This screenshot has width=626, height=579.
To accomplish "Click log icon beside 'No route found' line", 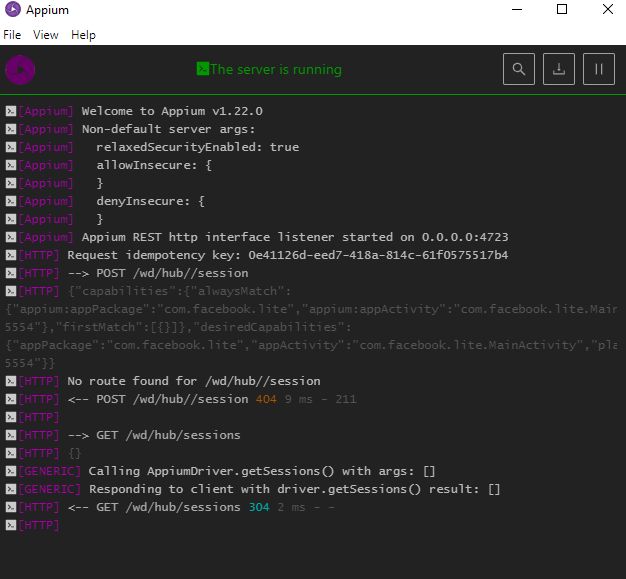I will point(11,381).
